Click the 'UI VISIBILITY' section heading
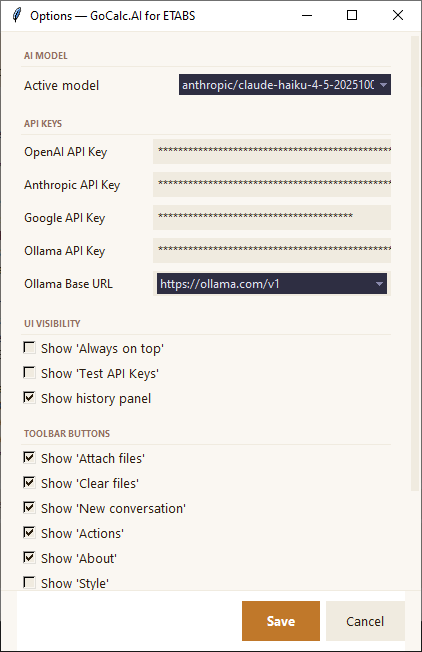The image size is (422, 652). 52,324
